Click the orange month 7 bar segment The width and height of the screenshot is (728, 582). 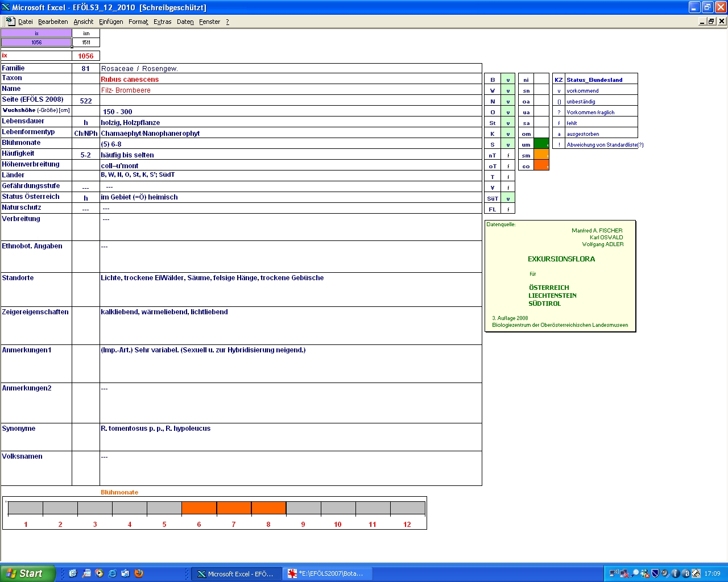[x=234, y=508]
